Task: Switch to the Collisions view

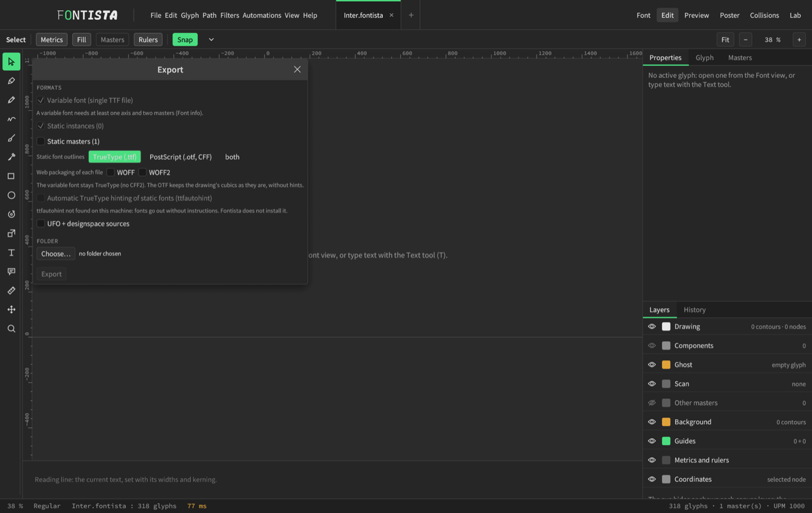Action: pos(764,16)
